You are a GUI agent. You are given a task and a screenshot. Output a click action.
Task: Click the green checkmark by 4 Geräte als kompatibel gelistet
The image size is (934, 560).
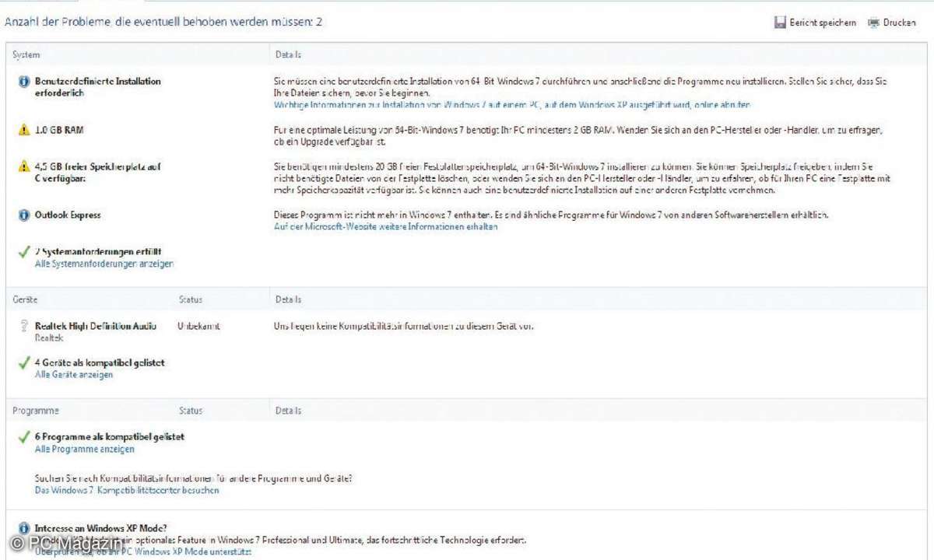click(24, 363)
